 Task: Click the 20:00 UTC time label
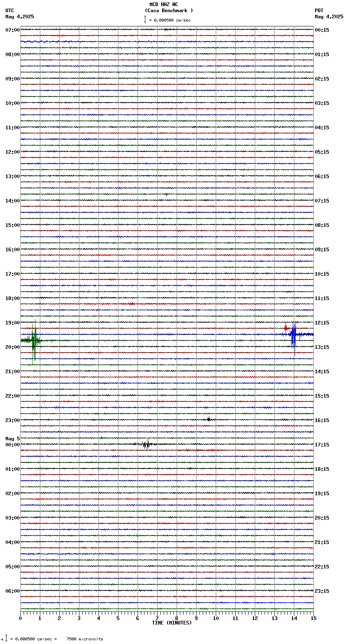13,347
